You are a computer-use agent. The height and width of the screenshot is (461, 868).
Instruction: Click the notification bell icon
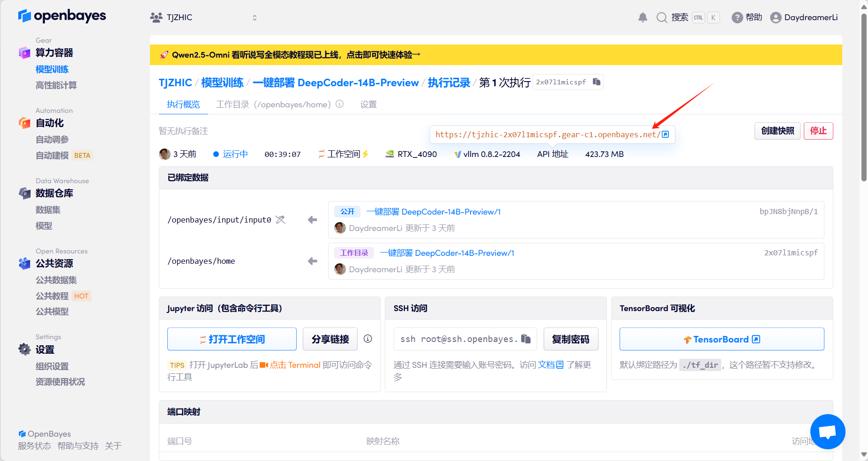(x=643, y=18)
